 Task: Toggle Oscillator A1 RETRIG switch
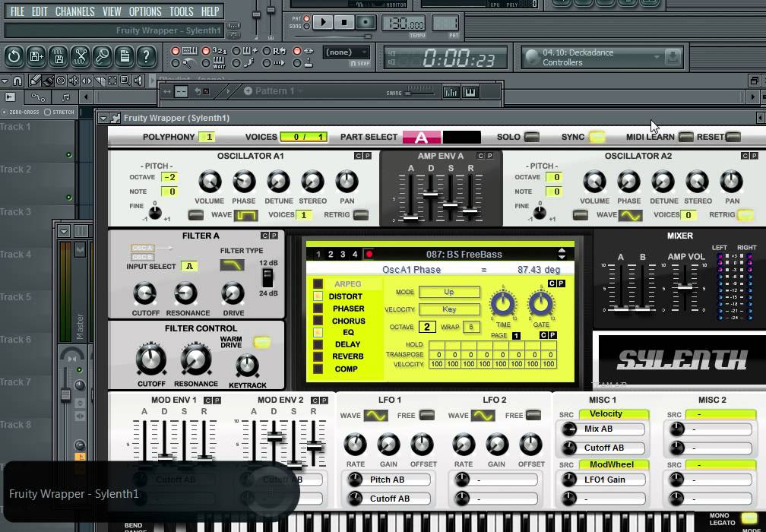pos(360,215)
